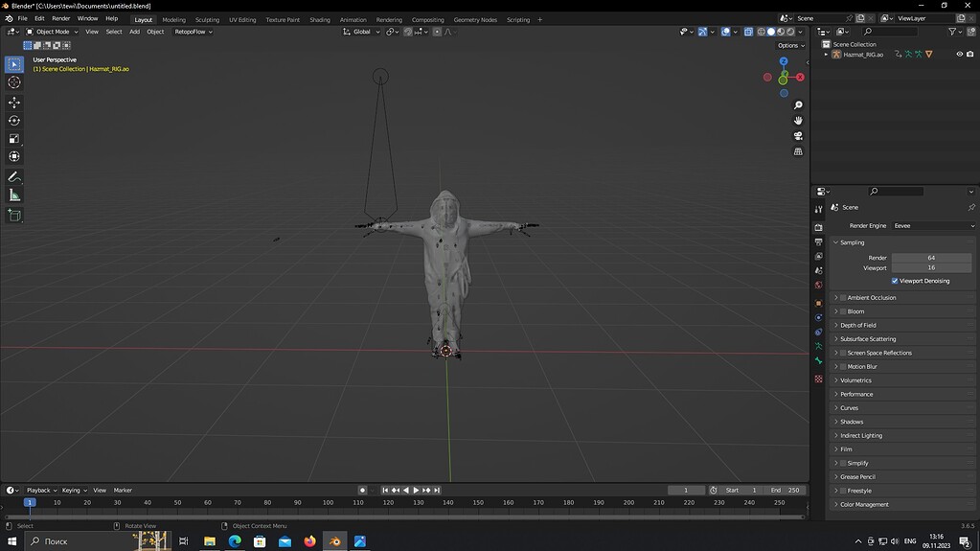Select the Measure tool

click(14, 195)
